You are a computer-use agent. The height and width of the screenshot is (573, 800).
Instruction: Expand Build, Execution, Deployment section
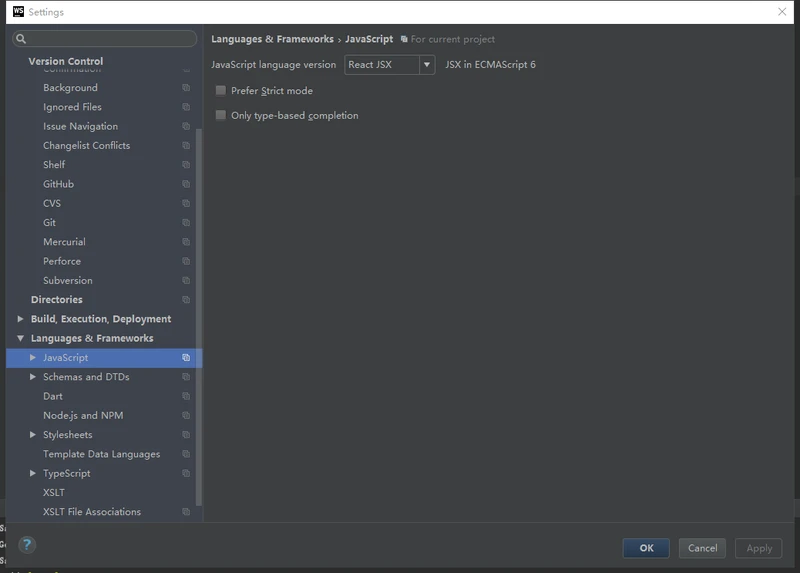(20, 319)
